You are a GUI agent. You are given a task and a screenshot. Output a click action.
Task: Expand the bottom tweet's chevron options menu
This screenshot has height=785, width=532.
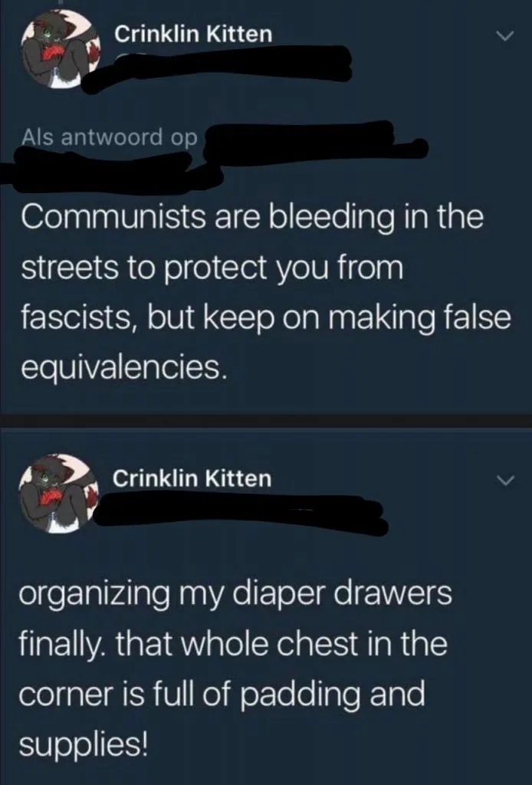pyautogui.click(x=504, y=481)
